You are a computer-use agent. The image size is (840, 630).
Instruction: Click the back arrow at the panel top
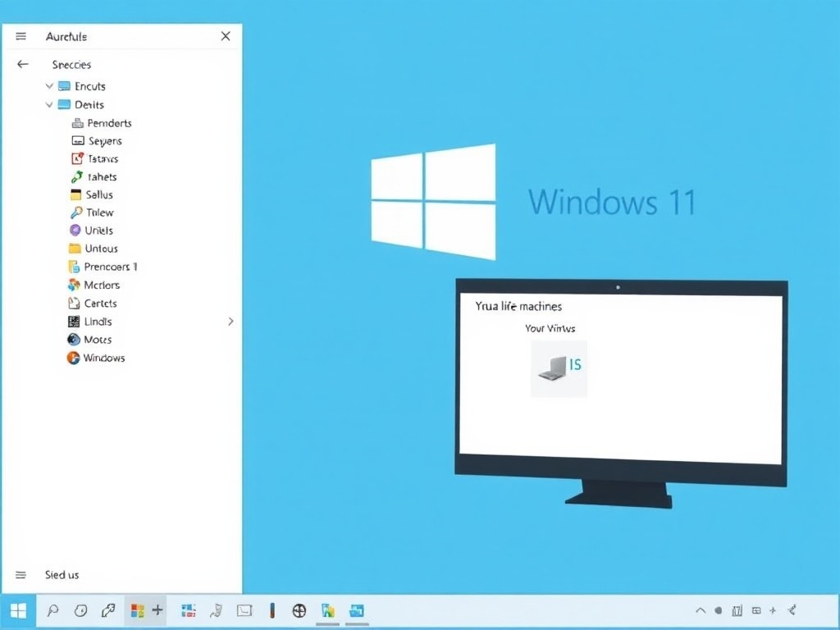(22, 64)
